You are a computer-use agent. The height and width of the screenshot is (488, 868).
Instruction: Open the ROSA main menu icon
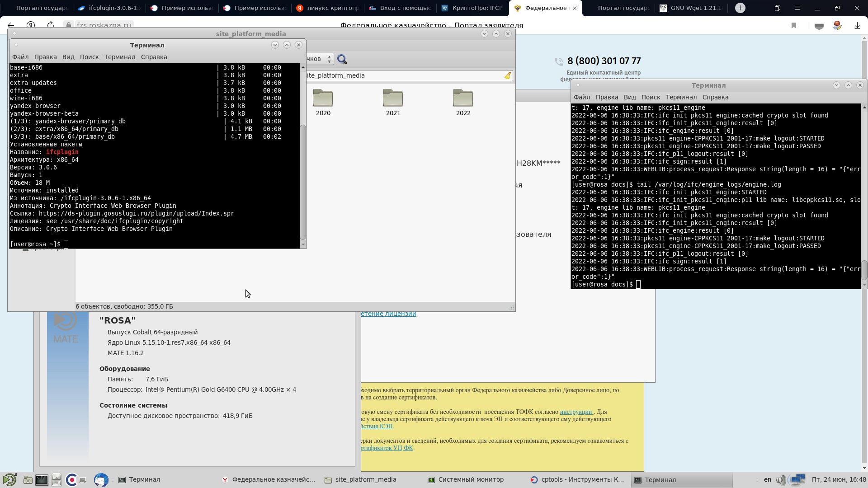9,479
